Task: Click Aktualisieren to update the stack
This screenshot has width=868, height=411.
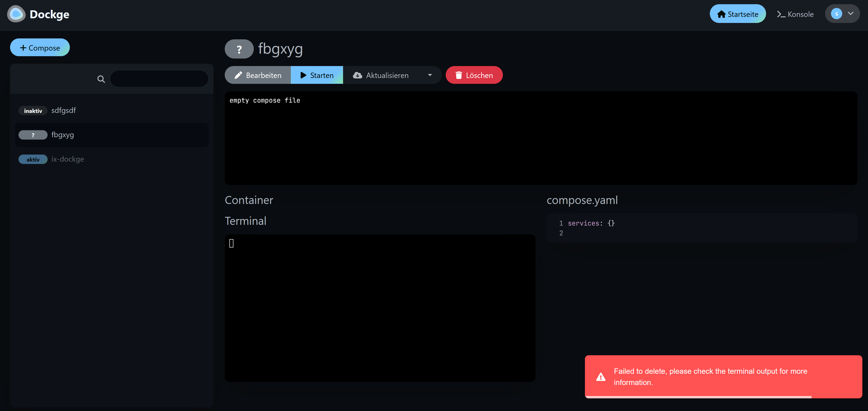Action: tap(381, 75)
